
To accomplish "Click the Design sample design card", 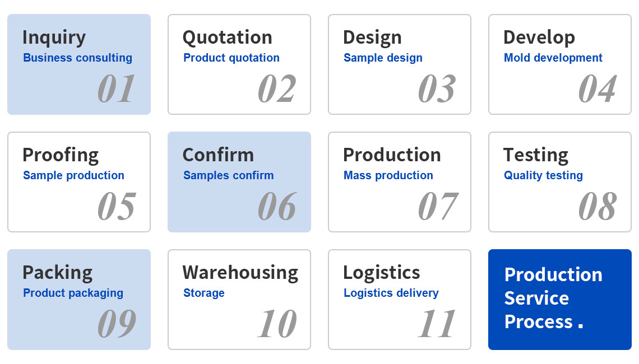I will tap(399, 64).
